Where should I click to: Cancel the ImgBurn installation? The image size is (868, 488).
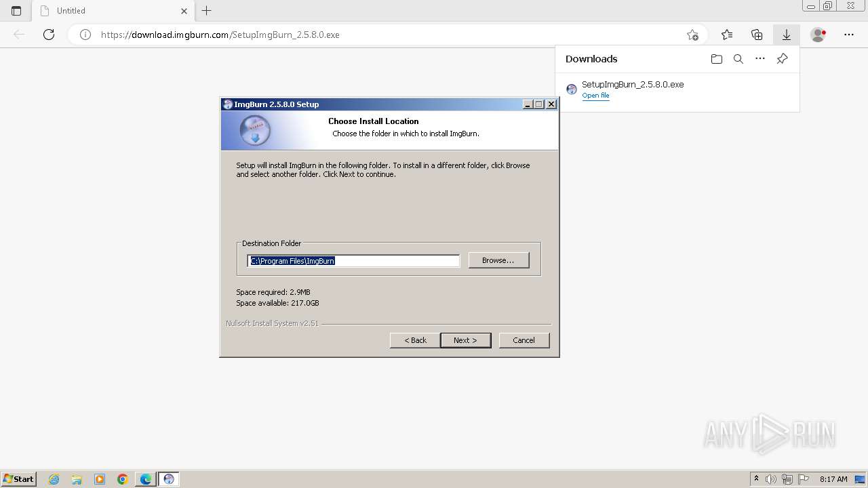click(524, 340)
